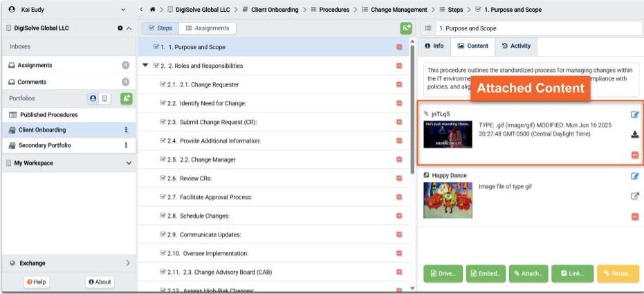Click the green Link... button

573,273
